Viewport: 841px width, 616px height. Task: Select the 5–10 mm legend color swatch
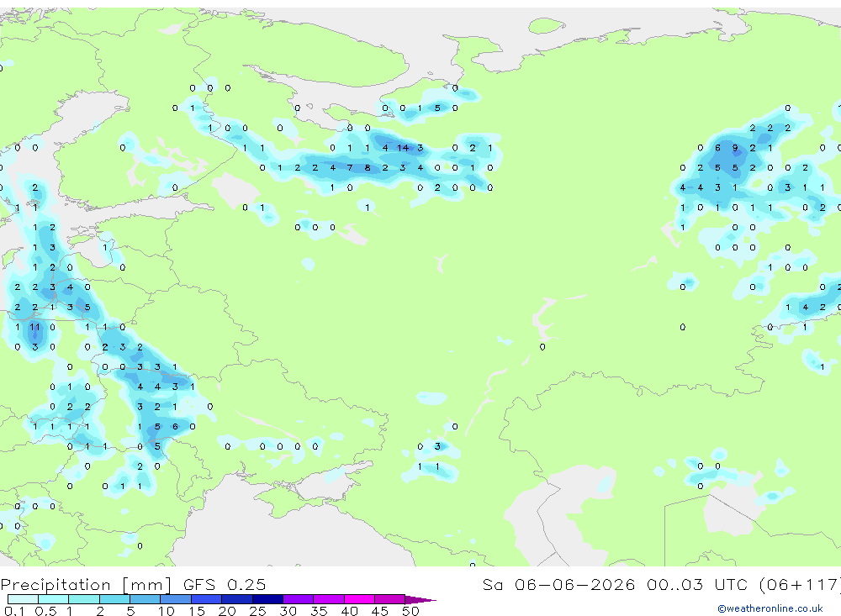coord(145,599)
